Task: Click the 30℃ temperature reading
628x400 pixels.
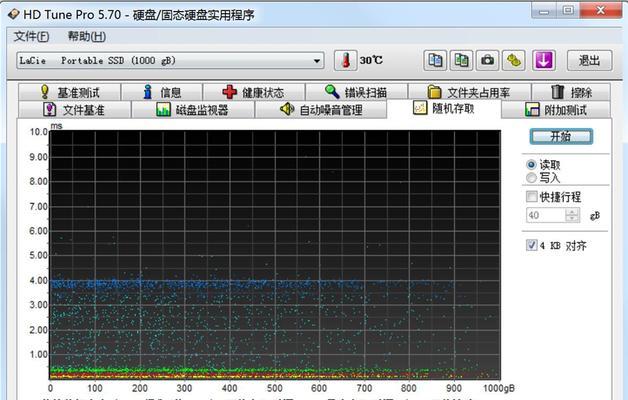Action: click(371, 60)
